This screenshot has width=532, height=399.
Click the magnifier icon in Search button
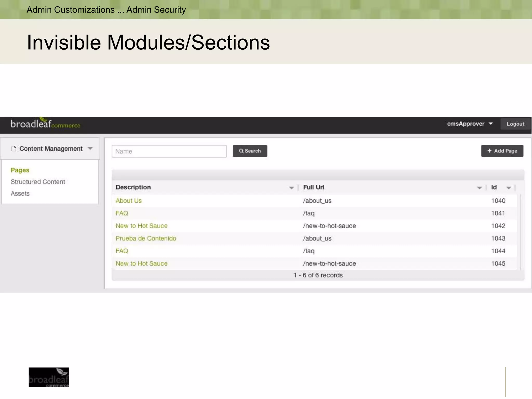pyautogui.click(x=241, y=151)
